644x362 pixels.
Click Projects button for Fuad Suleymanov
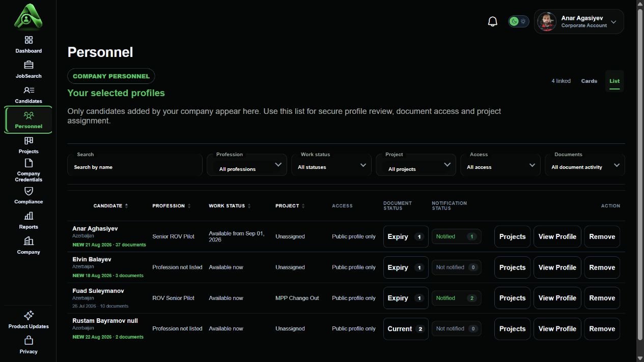[512, 298]
